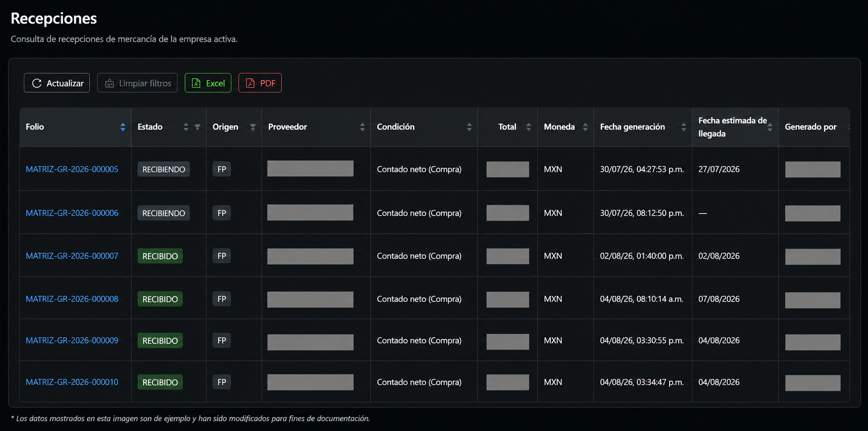The image size is (868, 431).
Task: Sort by Total column arrows
Action: coord(528,127)
